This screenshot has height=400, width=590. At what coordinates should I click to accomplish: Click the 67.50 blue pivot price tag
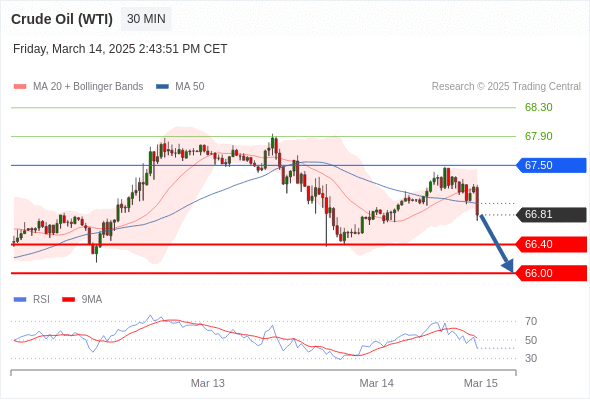click(551, 165)
